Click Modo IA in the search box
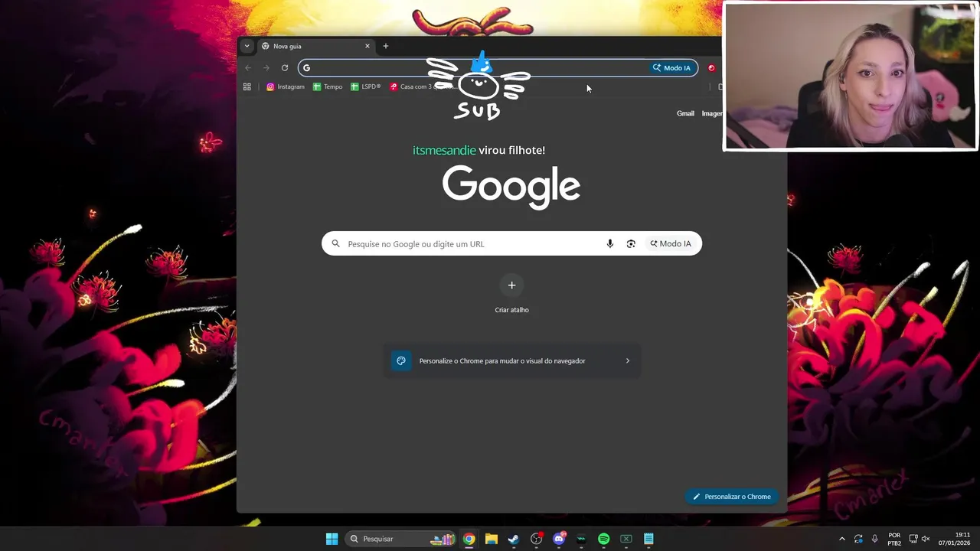This screenshot has width=980, height=551. pyautogui.click(x=671, y=244)
